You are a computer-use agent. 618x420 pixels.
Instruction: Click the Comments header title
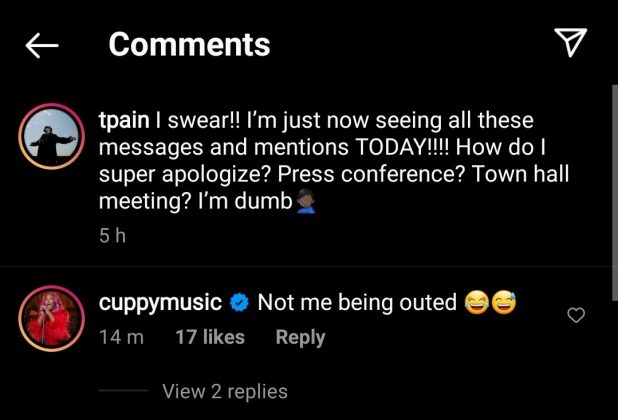(189, 44)
